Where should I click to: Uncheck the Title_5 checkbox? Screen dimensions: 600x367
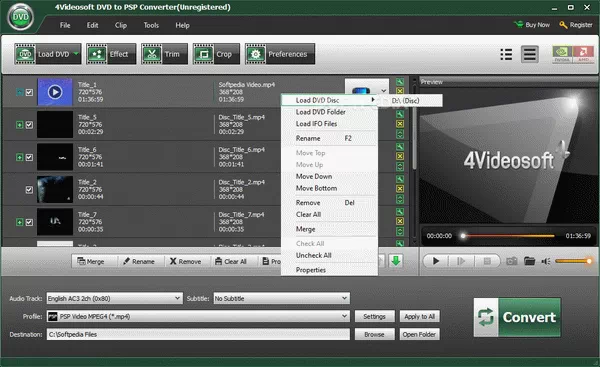click(x=29, y=125)
